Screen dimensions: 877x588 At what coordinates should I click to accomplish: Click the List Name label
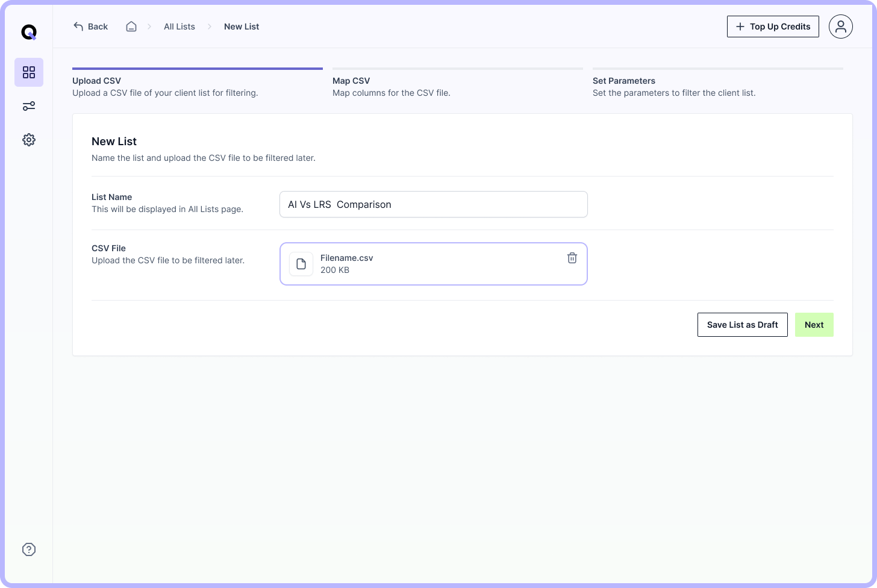click(x=111, y=197)
